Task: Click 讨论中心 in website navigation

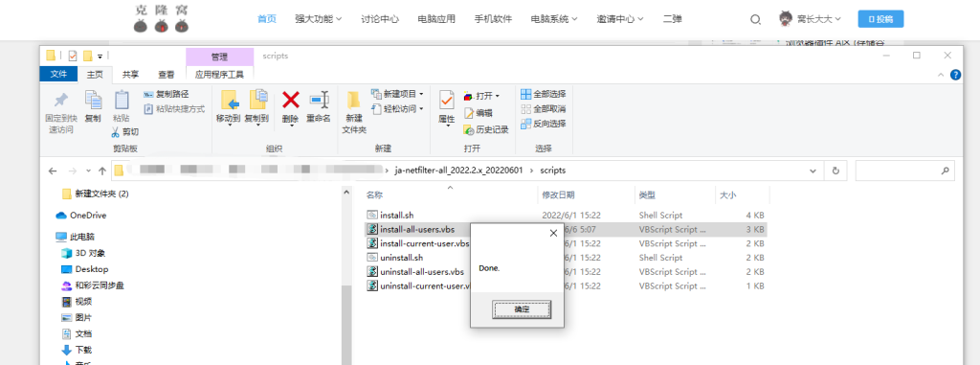Action: click(379, 19)
